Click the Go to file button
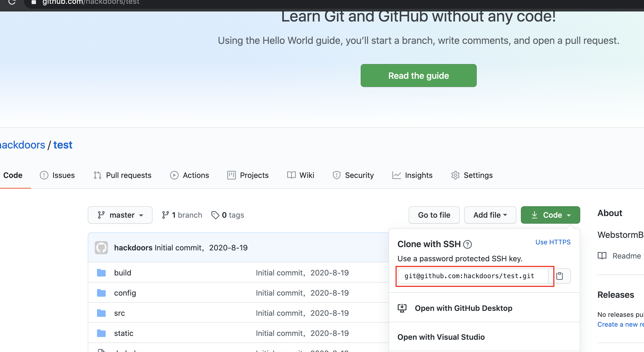Screen dimensions: 644x352 434,215
